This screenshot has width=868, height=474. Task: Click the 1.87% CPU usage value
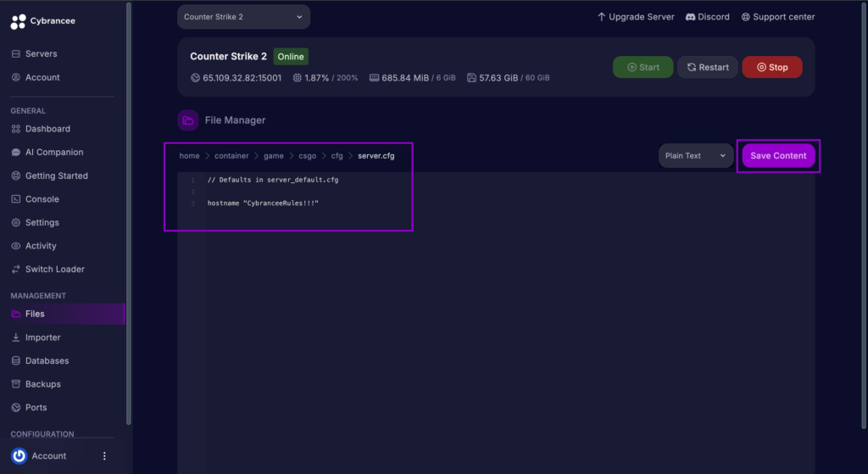pyautogui.click(x=317, y=78)
